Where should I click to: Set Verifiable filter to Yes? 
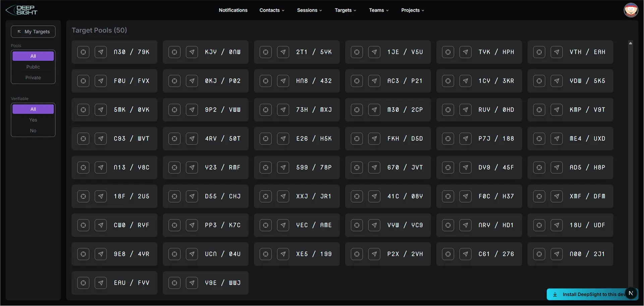[33, 120]
